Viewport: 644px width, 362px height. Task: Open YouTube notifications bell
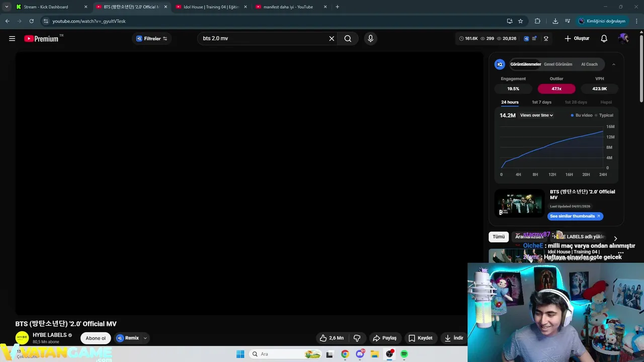coord(604,39)
